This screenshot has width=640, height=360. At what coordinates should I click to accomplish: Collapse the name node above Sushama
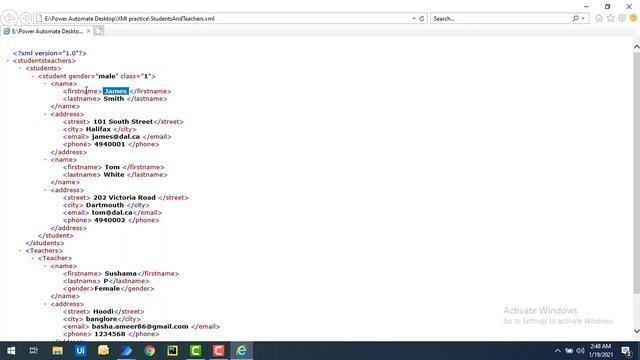coord(46,266)
